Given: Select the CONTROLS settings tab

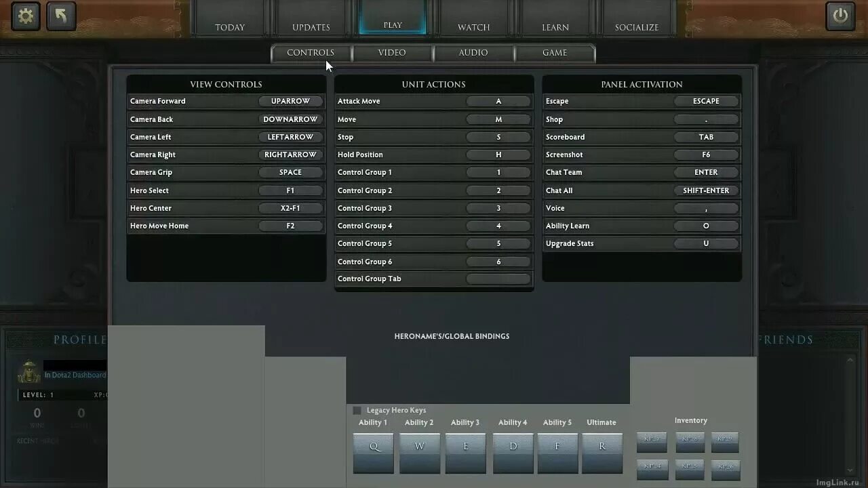Looking at the screenshot, I should pos(311,53).
